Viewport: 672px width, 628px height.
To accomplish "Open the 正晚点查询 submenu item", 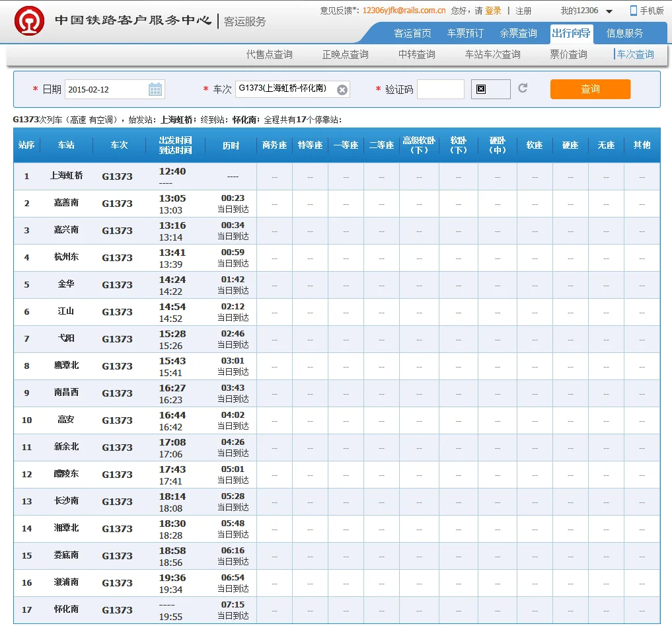I will point(346,54).
